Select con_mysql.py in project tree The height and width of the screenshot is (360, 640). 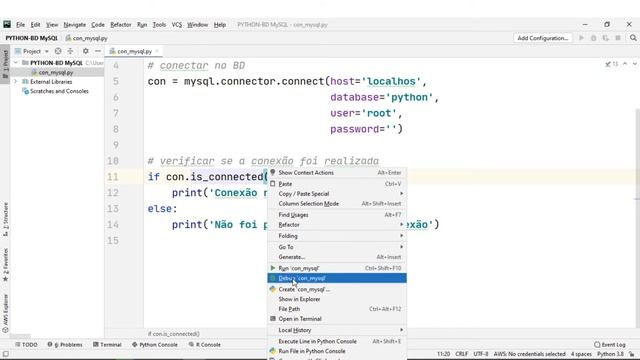[x=56, y=72]
